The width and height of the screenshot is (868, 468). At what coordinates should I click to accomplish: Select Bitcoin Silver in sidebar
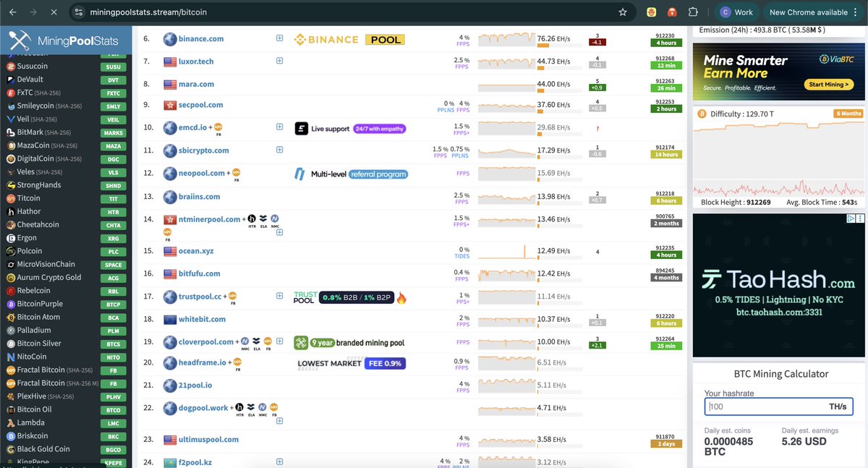(39, 344)
